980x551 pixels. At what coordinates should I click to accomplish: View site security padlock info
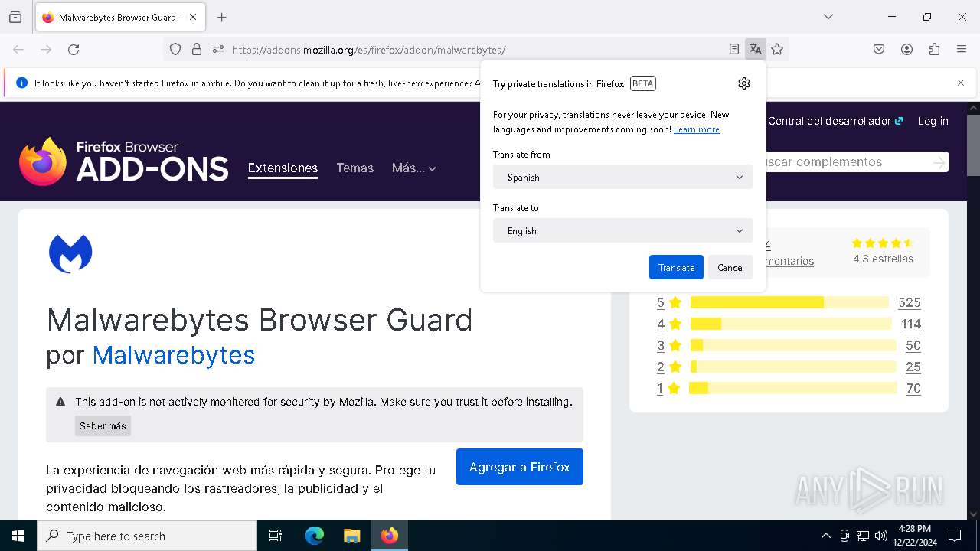click(197, 50)
